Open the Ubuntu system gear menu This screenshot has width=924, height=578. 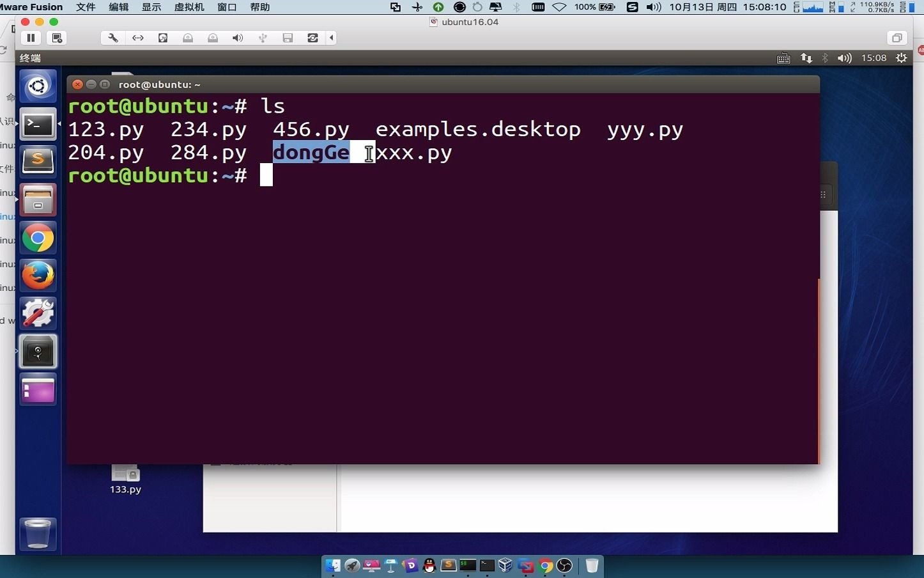click(902, 58)
